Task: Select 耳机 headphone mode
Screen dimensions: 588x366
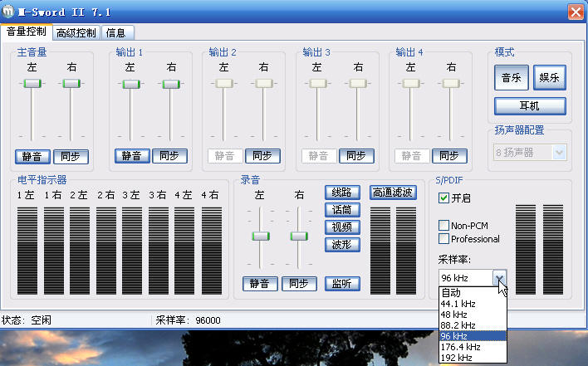Action: [x=530, y=106]
